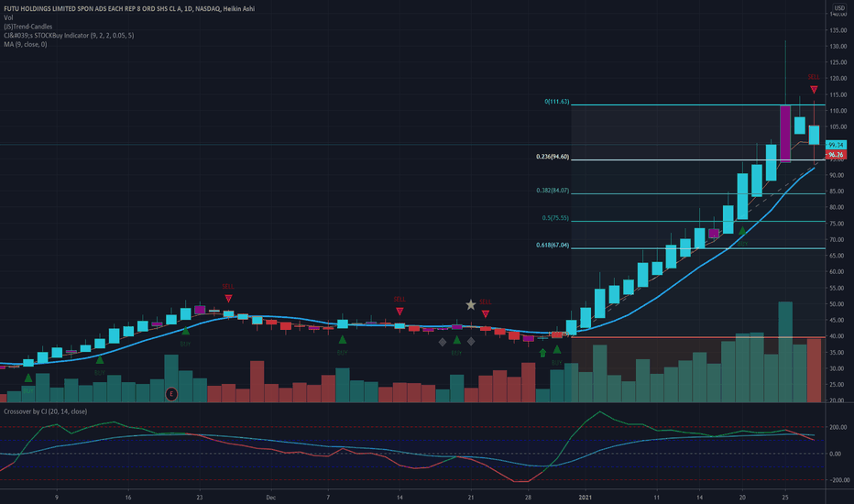Click the MA (9, close, 0) label

tap(26, 44)
